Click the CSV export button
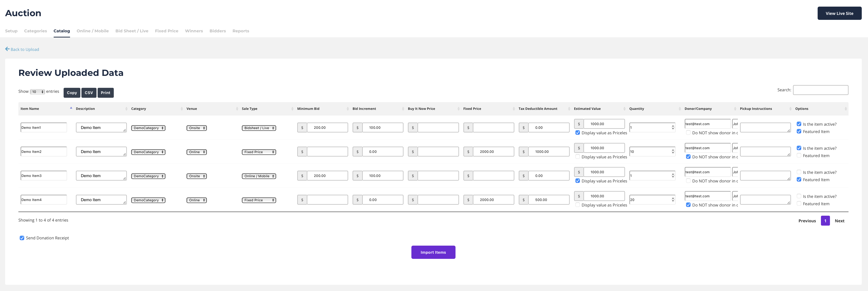This screenshot has height=291, width=868. coord(89,93)
